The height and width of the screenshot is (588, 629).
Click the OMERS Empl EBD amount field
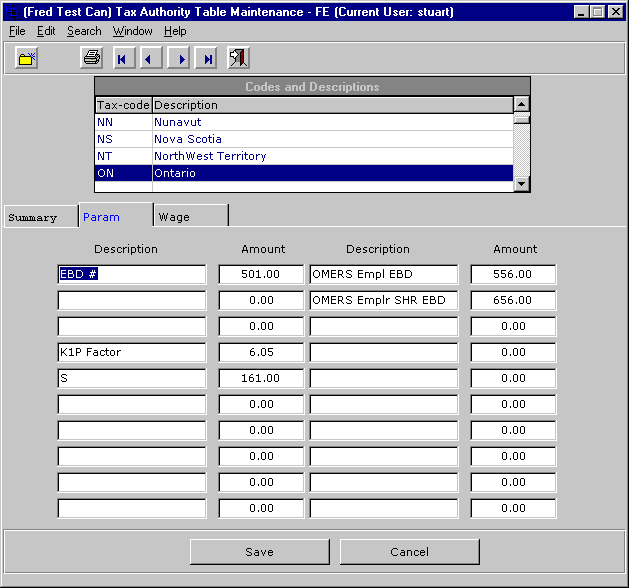coord(512,274)
